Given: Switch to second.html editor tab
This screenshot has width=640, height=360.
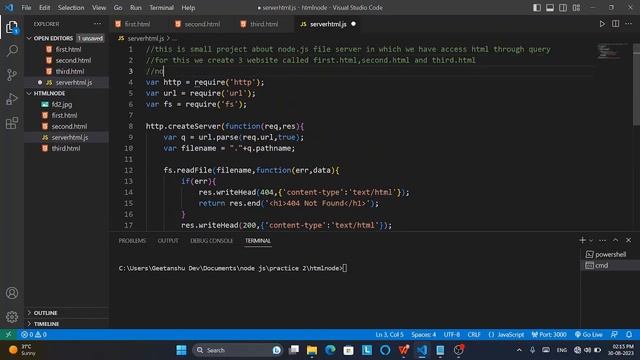Looking at the screenshot, I should click(x=202, y=24).
